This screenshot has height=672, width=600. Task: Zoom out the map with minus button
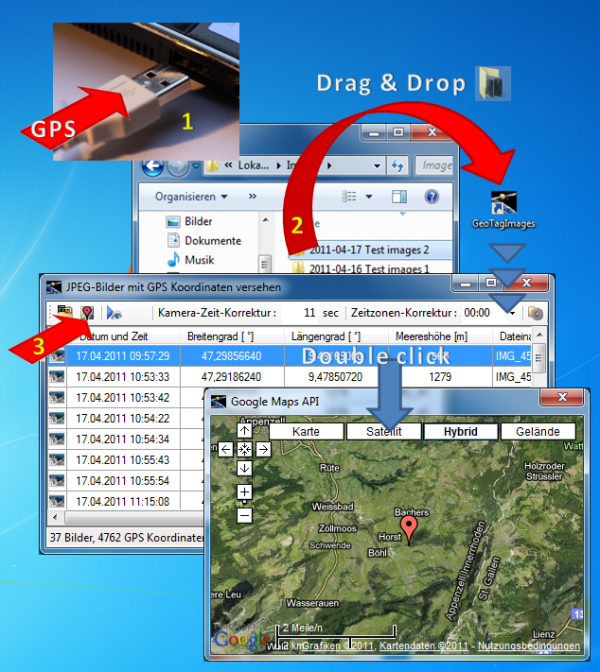pyautogui.click(x=244, y=516)
